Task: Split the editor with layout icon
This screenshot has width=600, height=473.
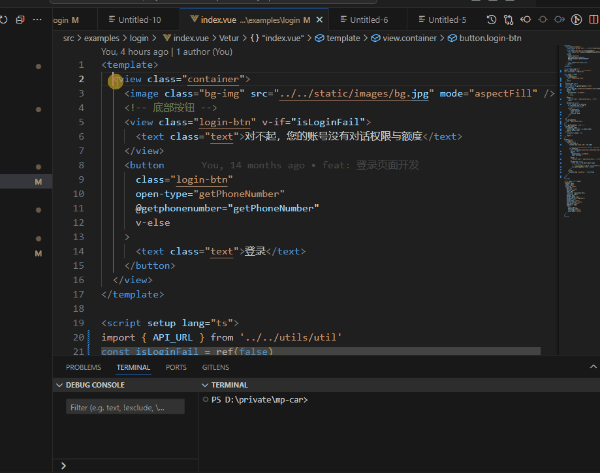Action: 595,19
